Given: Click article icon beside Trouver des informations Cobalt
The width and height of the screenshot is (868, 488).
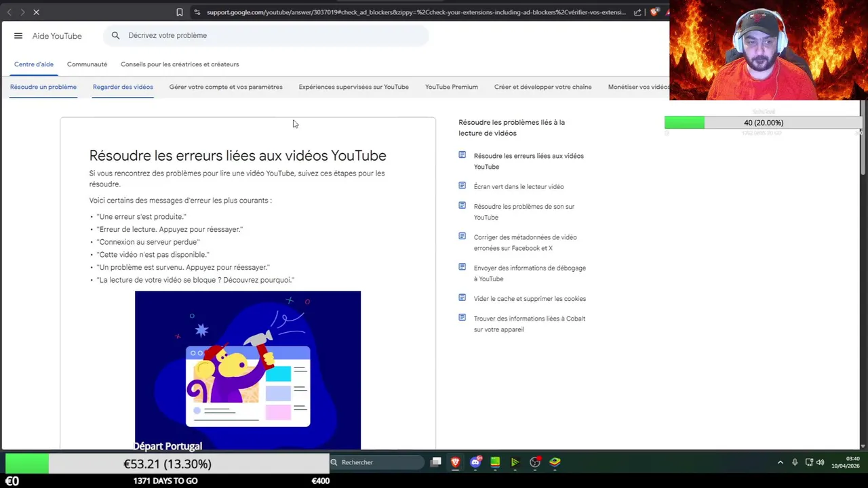Looking at the screenshot, I should pos(462,317).
